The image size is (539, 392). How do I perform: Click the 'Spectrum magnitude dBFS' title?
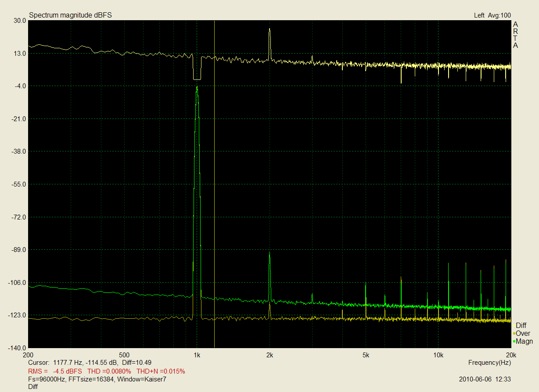coord(70,15)
